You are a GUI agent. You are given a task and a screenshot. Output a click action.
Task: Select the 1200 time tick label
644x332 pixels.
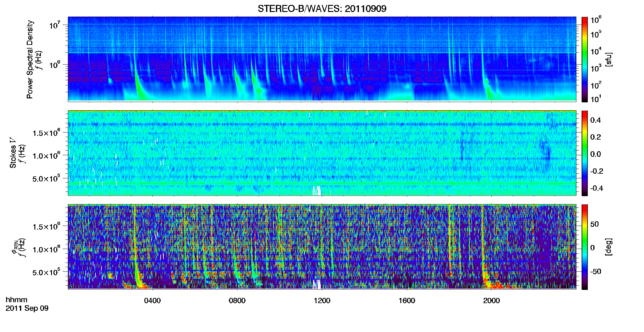322,301
